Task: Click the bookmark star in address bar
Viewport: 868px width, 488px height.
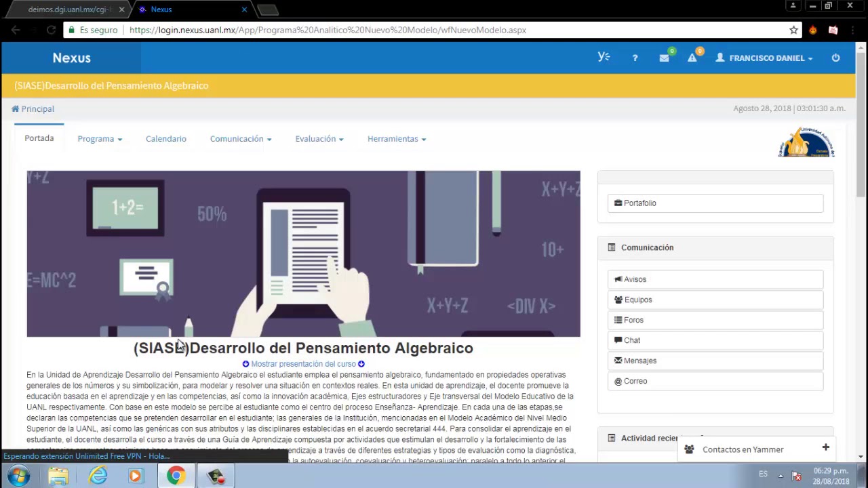Action: coord(793,30)
